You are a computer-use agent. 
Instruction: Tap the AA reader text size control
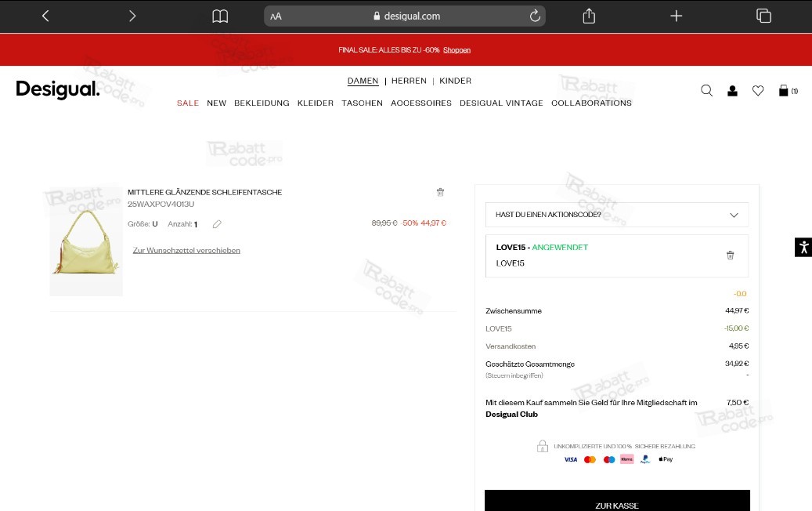point(276,16)
